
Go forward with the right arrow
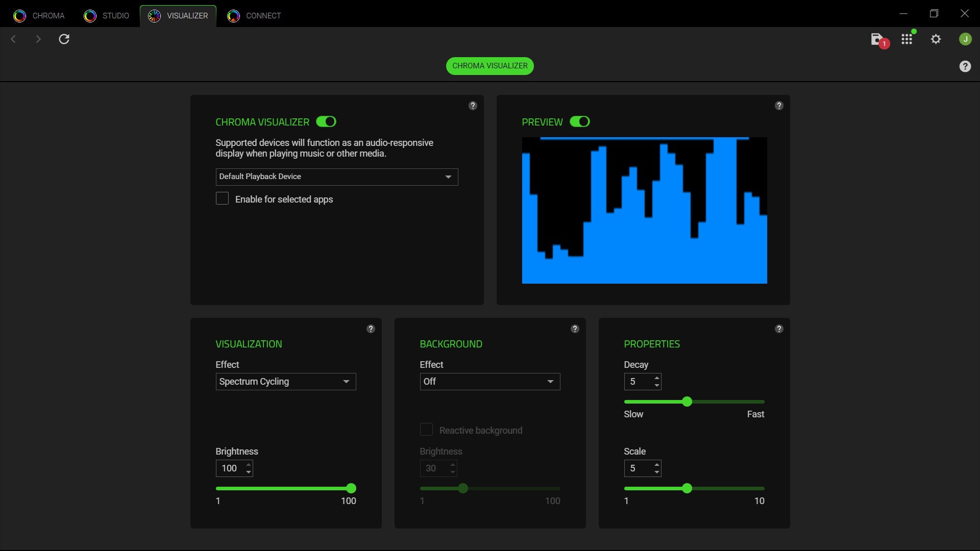(38, 39)
